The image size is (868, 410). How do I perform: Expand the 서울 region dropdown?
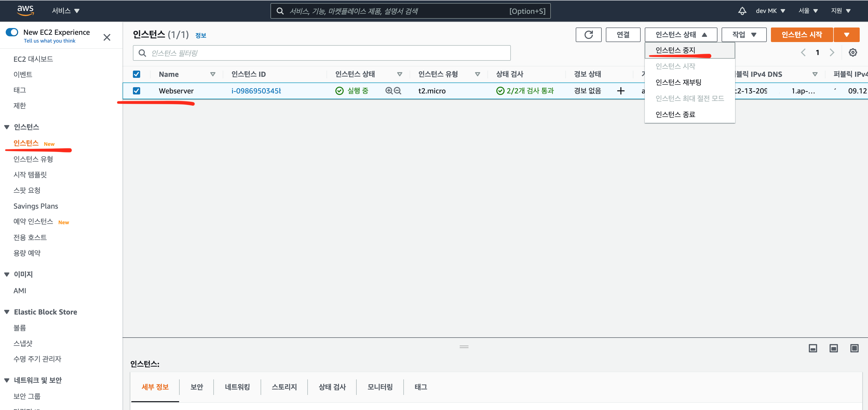808,11
